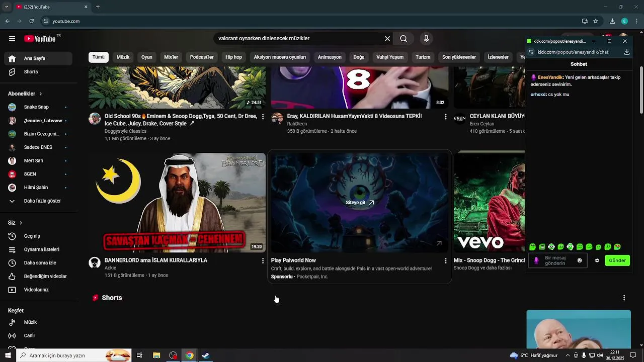
Task: Select the Aksiyon-macera oyunları filter chip
Action: tap(280, 57)
